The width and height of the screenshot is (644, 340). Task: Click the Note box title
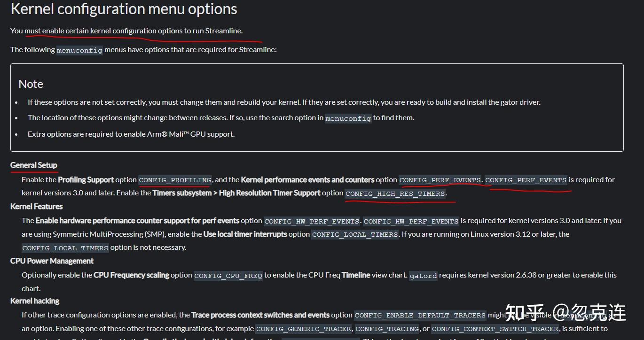(x=31, y=84)
